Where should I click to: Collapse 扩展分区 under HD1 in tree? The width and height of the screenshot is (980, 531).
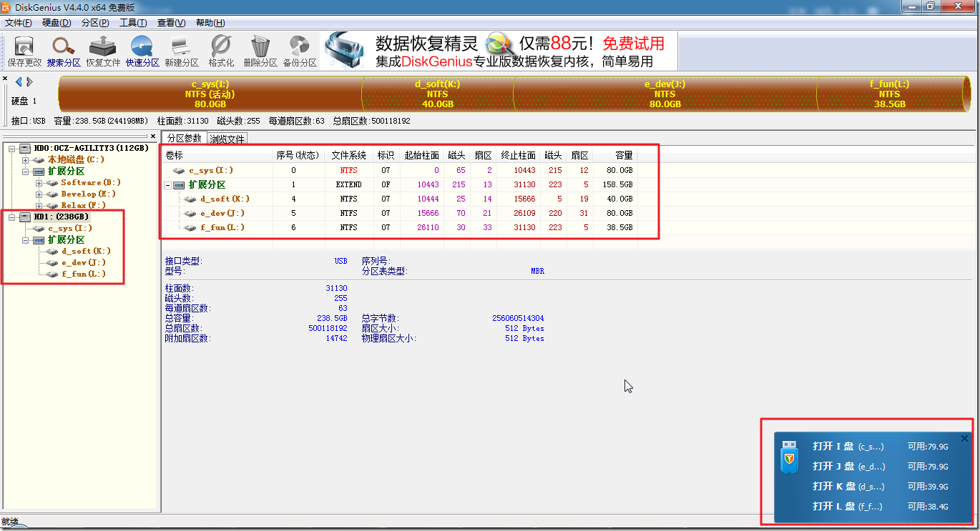point(26,239)
